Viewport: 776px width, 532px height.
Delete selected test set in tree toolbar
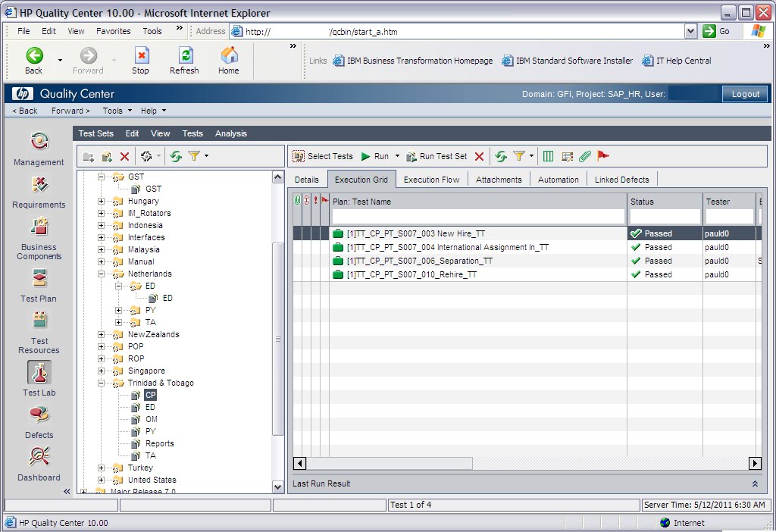coord(125,156)
